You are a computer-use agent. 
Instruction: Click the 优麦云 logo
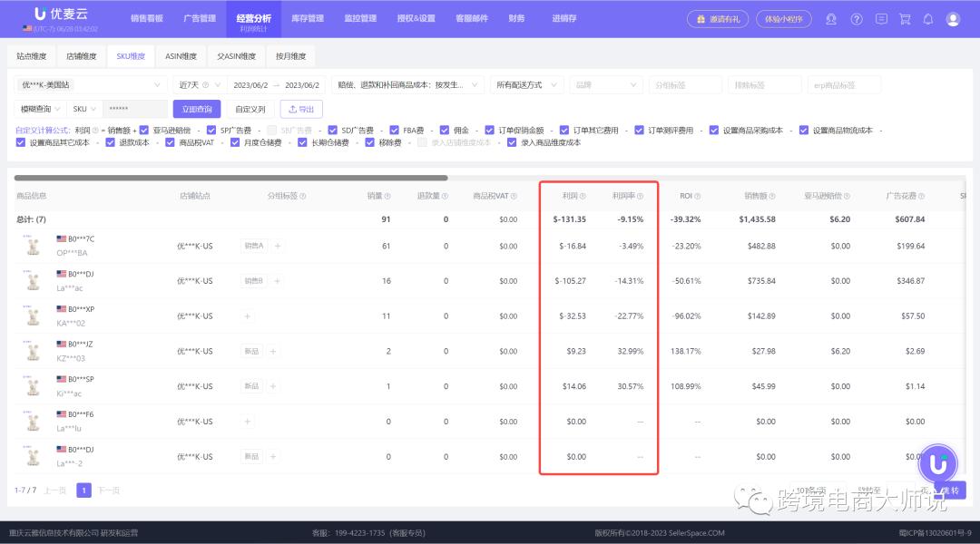(x=62, y=14)
